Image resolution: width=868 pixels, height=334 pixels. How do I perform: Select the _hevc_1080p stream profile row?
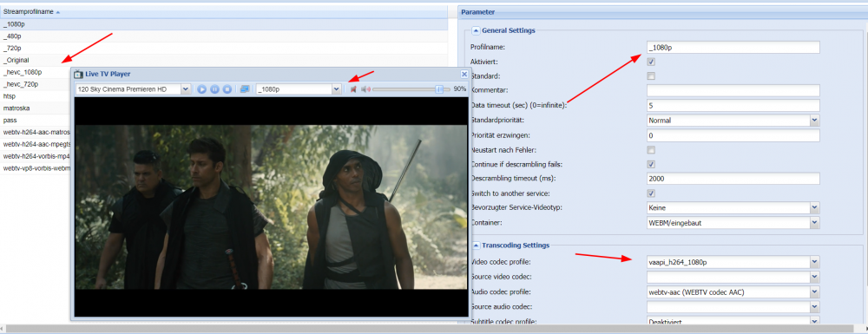pos(36,73)
